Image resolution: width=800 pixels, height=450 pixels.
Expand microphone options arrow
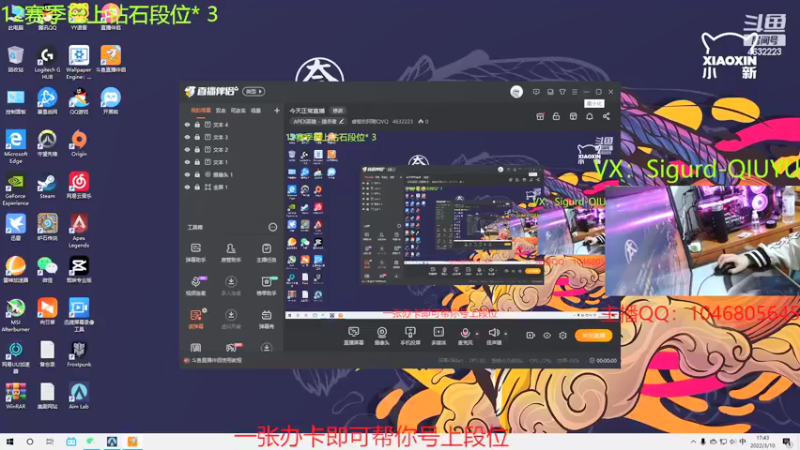point(477,334)
